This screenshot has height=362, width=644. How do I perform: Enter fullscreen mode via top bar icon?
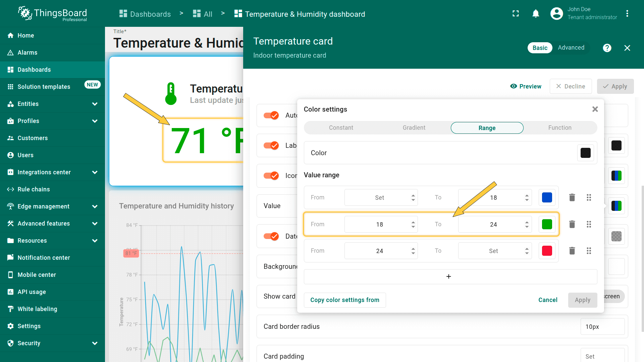[516, 14]
